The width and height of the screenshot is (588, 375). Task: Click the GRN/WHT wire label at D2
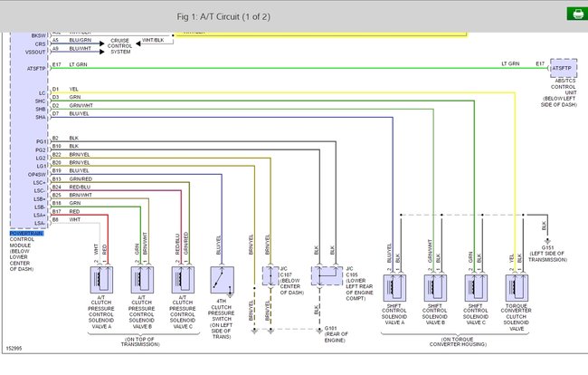pyautogui.click(x=81, y=105)
